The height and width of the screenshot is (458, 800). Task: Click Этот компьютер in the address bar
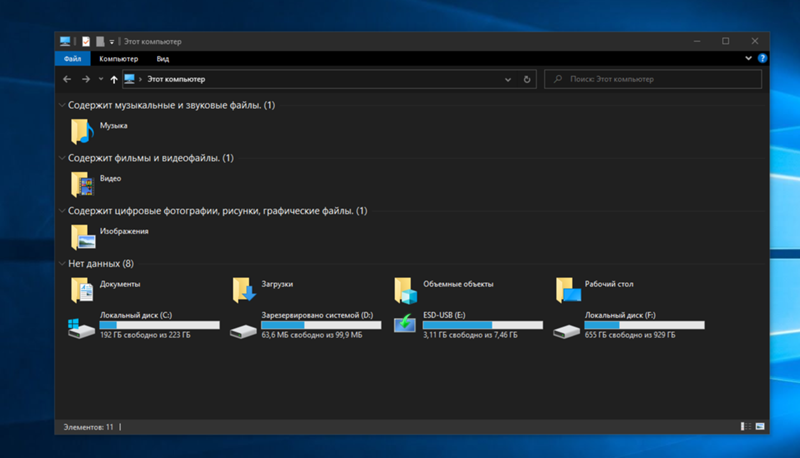tap(176, 79)
